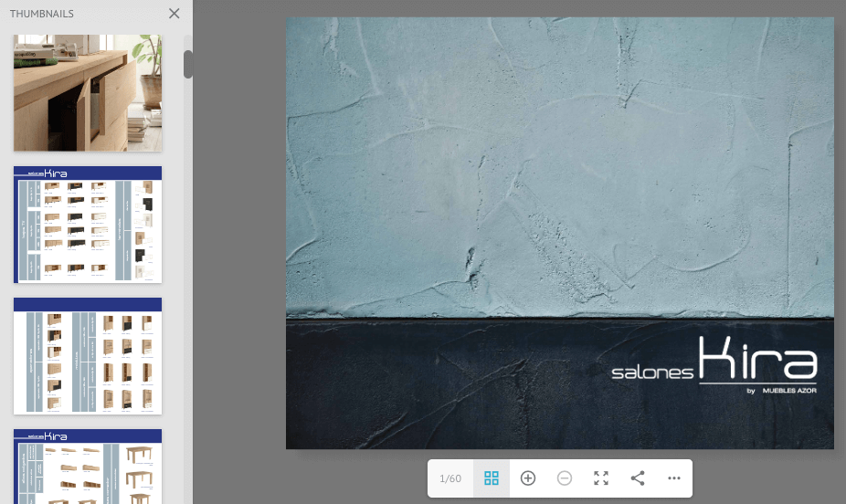Close the Thumbnails panel
The width and height of the screenshot is (846, 504).
[174, 14]
